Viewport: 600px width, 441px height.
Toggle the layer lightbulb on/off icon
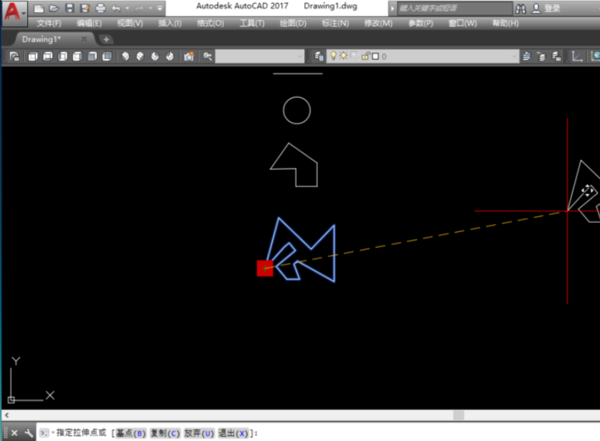point(335,57)
